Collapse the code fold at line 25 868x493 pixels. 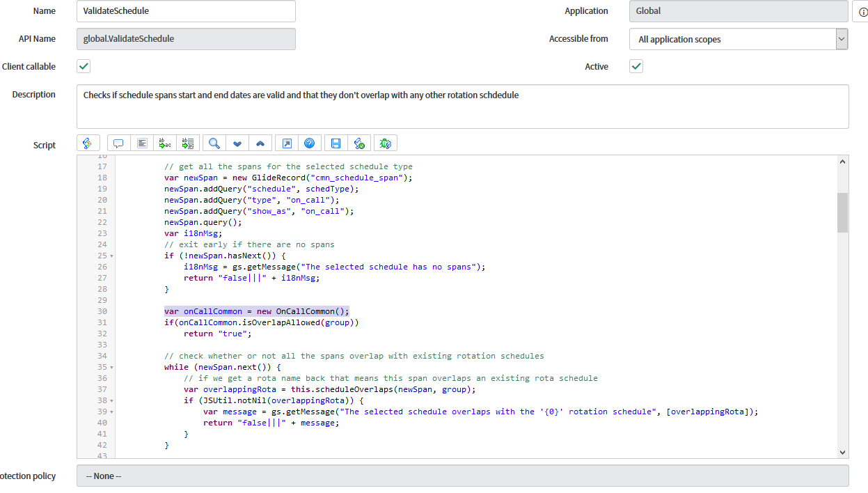pos(112,256)
